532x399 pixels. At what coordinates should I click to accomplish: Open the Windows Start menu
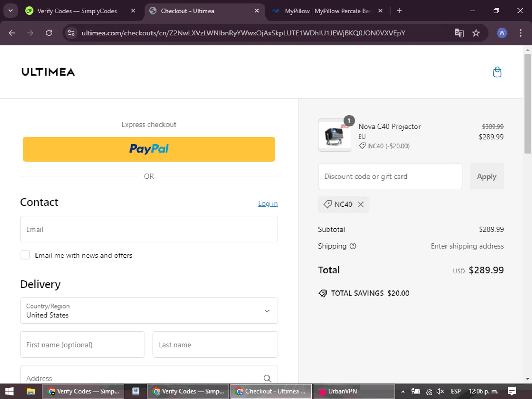[10, 391]
